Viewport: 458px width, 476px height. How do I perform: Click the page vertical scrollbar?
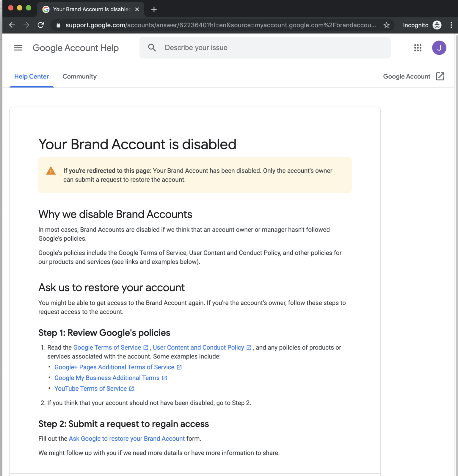(456, 255)
